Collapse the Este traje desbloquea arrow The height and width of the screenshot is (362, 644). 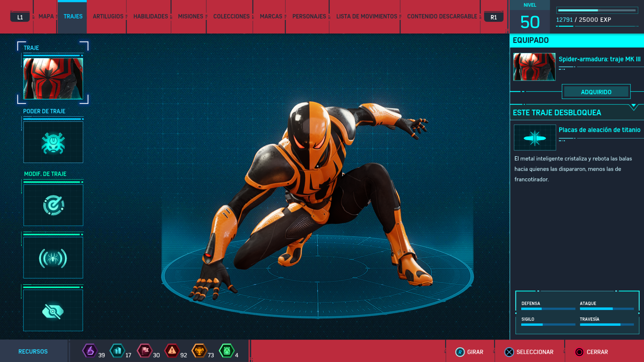click(633, 107)
